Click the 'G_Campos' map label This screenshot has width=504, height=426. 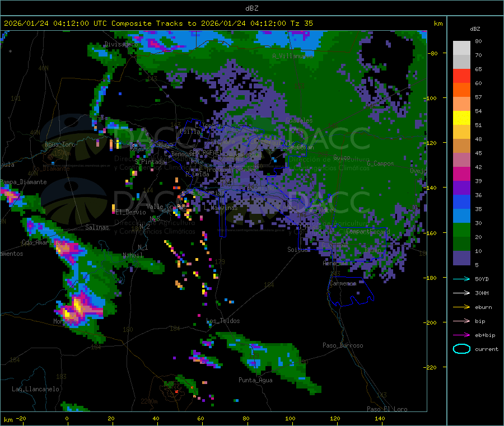tap(381, 163)
